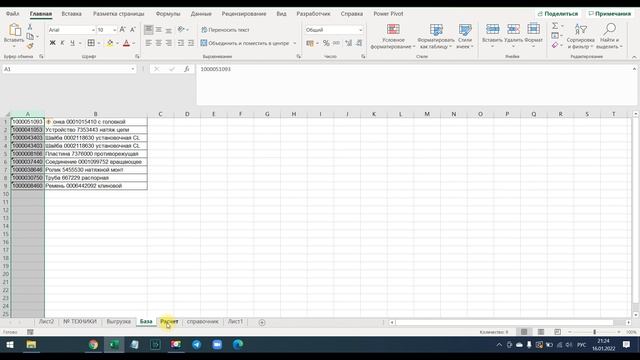Screen dimensions: 640x360
Task: Decrease font size with the smaller A icon
Action: pyautogui.click(x=133, y=30)
